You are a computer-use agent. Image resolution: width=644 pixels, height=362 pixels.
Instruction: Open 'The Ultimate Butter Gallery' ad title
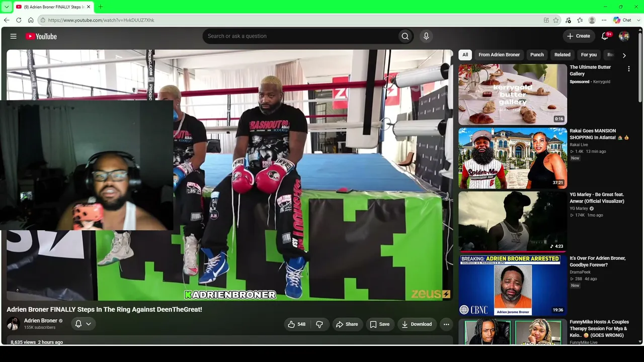click(x=590, y=70)
